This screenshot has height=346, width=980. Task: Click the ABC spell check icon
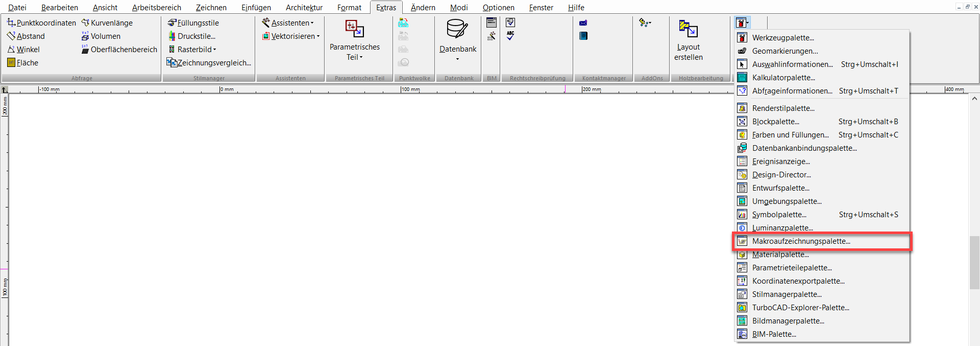tap(510, 36)
